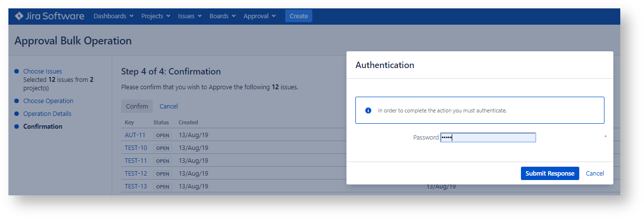Open issue TEST-10

click(x=135, y=147)
